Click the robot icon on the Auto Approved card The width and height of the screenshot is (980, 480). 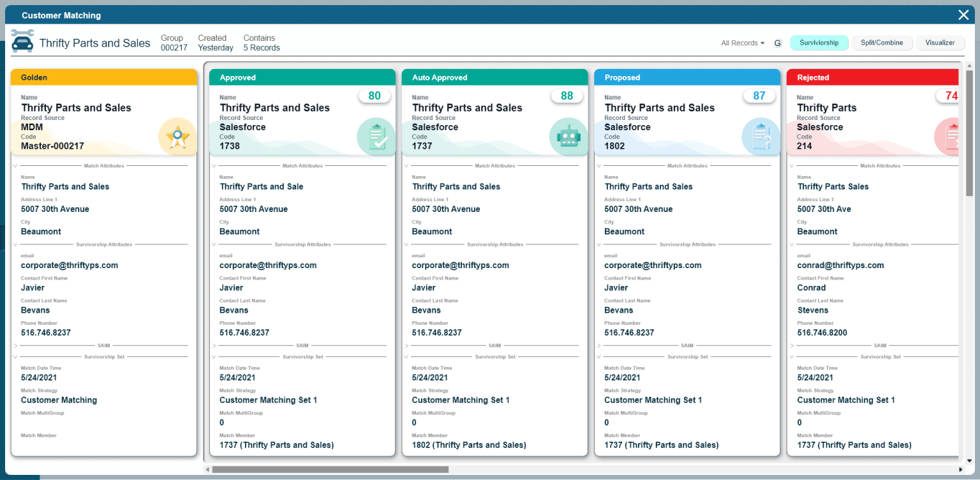(568, 137)
